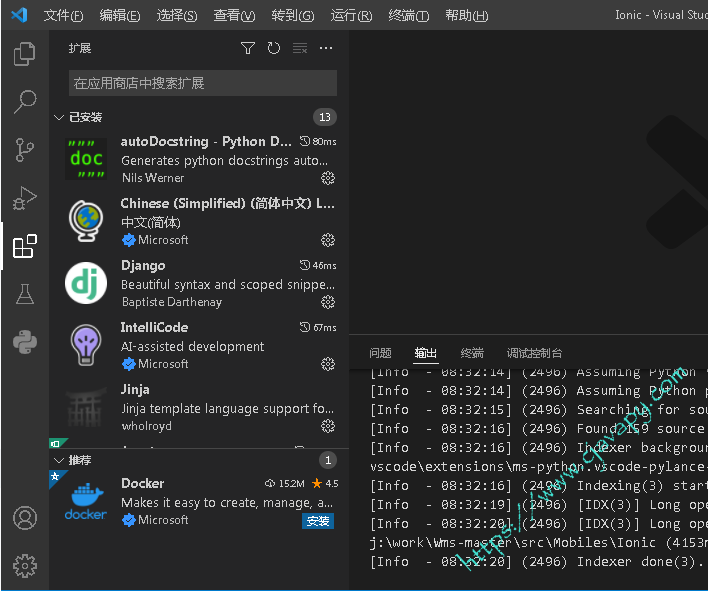Switch to the 输出 panel tab
Screen dimensions: 708x591
pyautogui.click(x=426, y=353)
